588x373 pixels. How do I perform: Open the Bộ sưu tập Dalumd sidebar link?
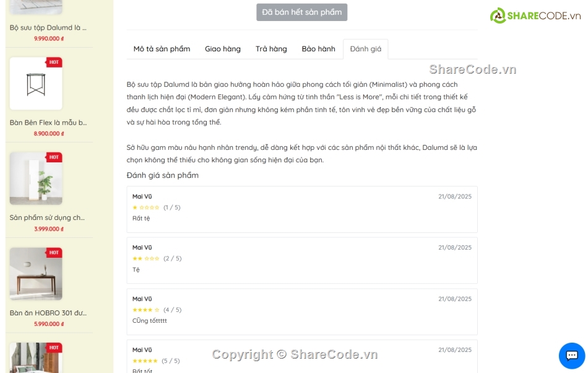48,28
